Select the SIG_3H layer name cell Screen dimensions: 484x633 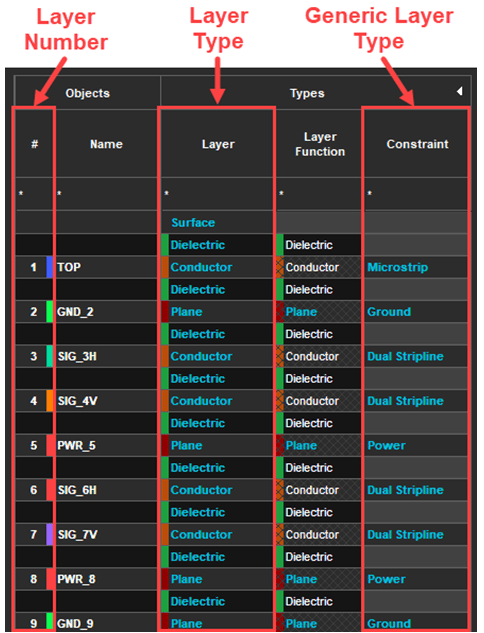[x=106, y=356]
